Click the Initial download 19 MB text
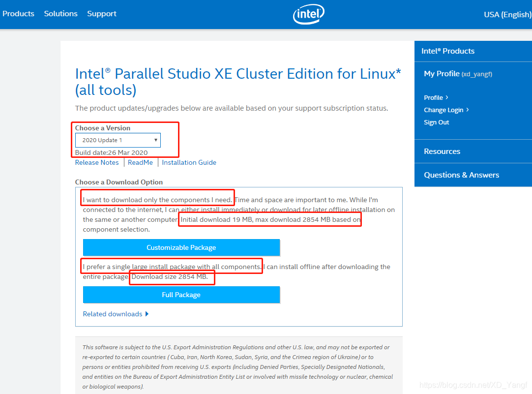Image resolution: width=532 pixels, height=394 pixels. 216,219
